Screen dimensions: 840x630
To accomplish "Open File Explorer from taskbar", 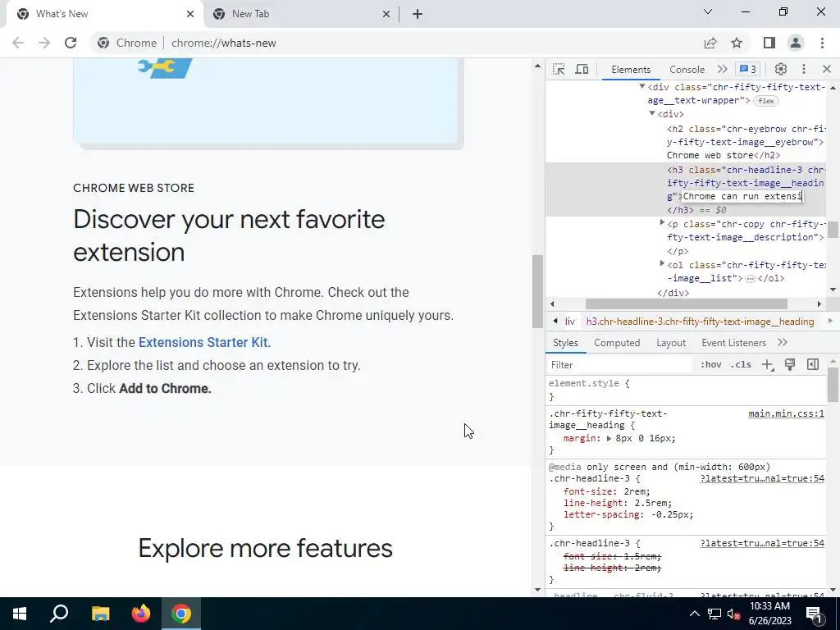I will click(x=100, y=614).
